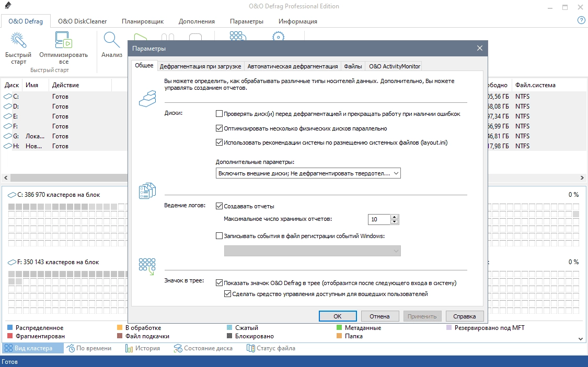Click the В обработке orange legend swatch
This screenshot has width=588, height=367.
[120, 328]
